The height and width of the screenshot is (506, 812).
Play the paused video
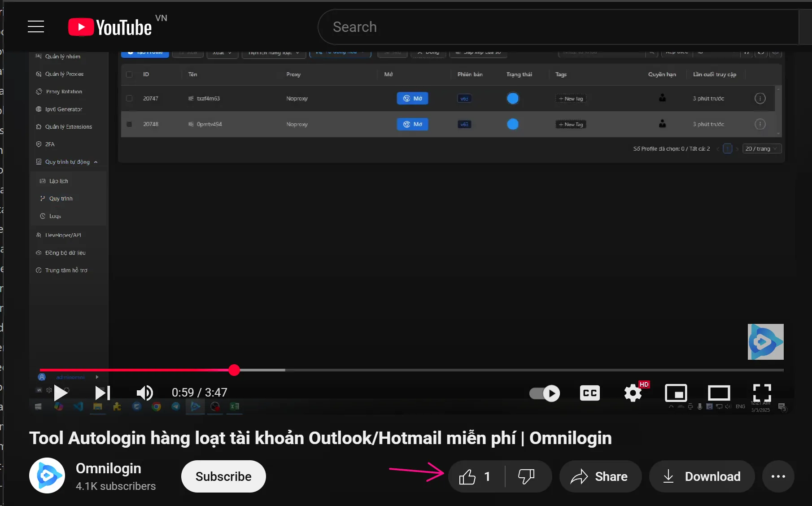[x=61, y=393]
